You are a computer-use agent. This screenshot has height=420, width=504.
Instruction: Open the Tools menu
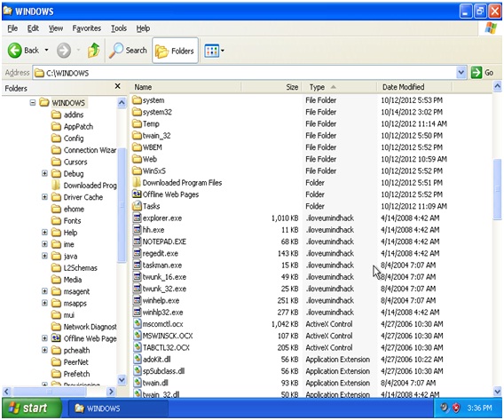pyautogui.click(x=119, y=28)
